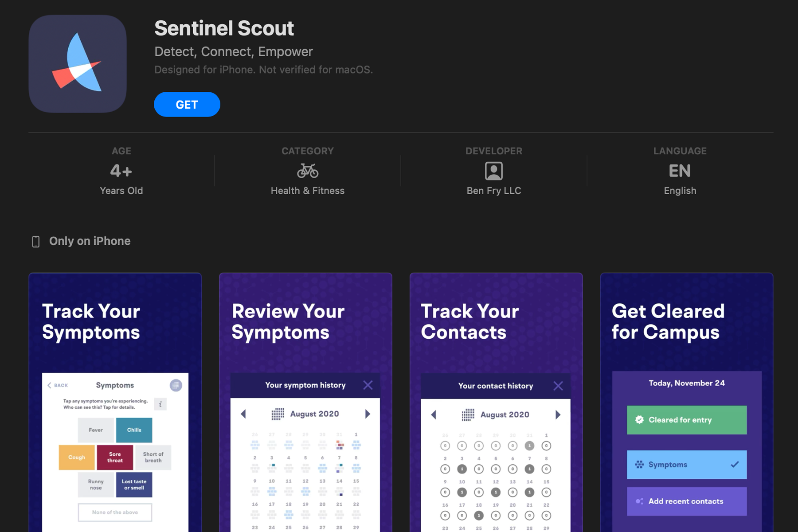Click the calendar grid icon in contact history
This screenshot has width=798, height=532.
pyautogui.click(x=468, y=415)
